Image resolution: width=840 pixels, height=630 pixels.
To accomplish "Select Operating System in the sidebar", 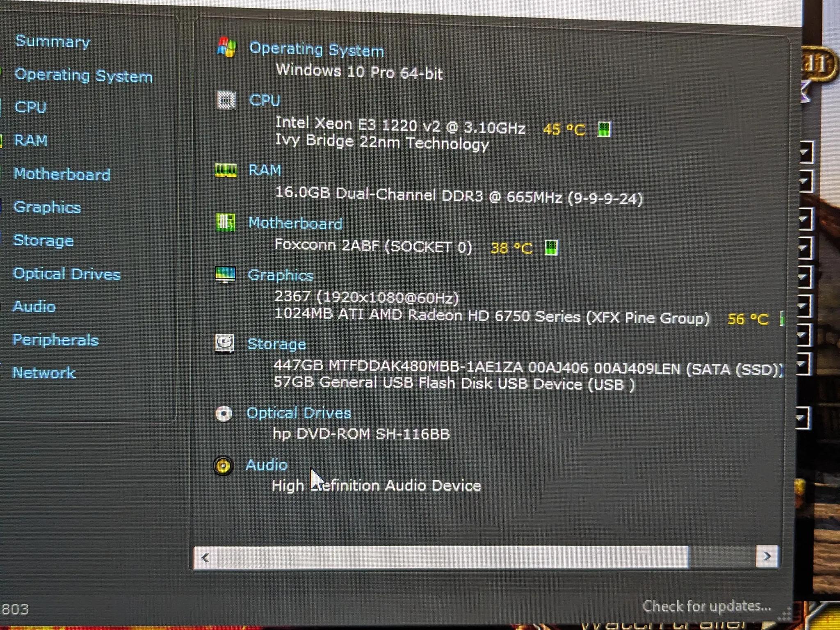I will 84,76.
